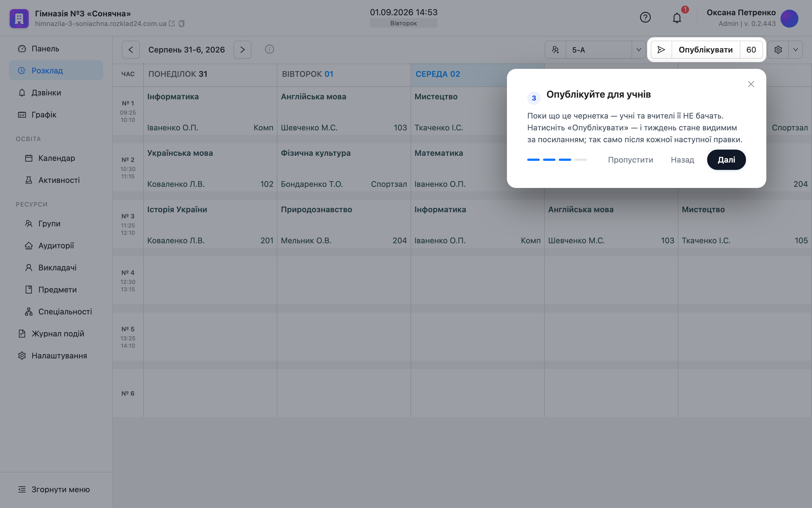Open Аудиторії in the sidebar
812x508 pixels.
click(x=56, y=246)
